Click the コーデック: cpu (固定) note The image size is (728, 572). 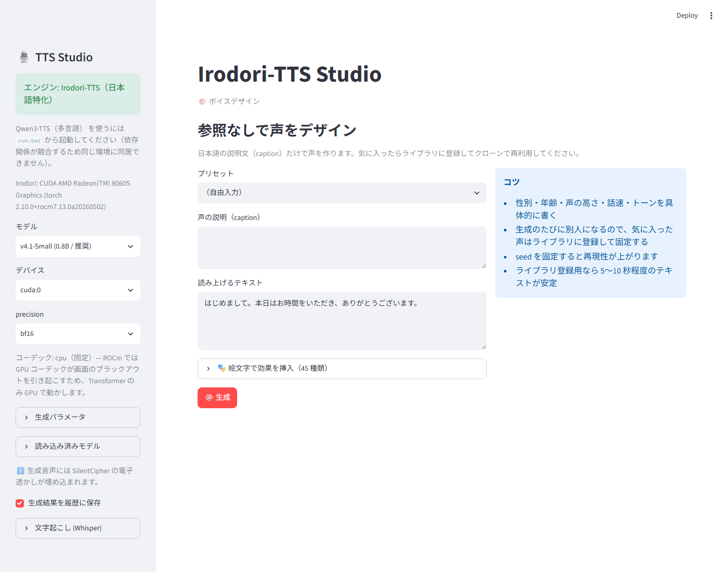[x=77, y=375]
